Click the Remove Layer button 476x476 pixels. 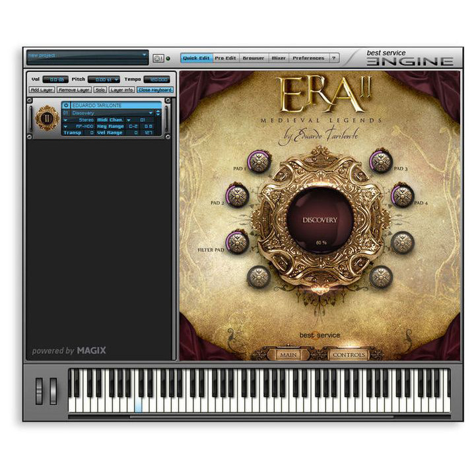click(74, 90)
